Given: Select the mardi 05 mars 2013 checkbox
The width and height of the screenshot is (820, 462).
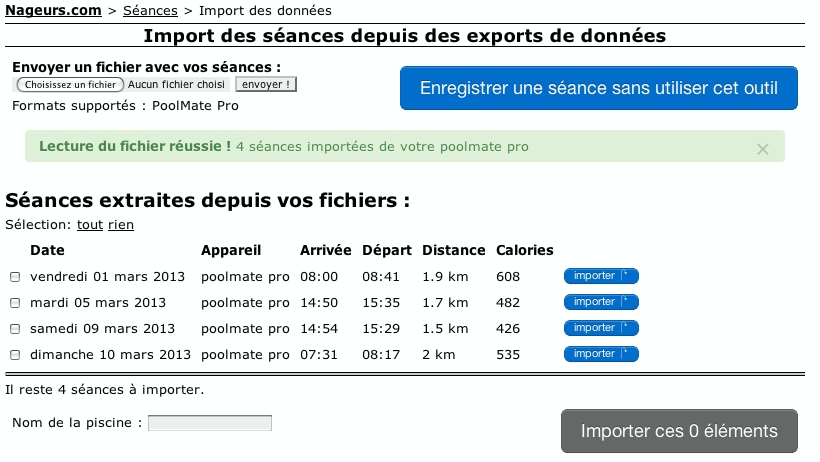Looking at the screenshot, I should (15, 303).
